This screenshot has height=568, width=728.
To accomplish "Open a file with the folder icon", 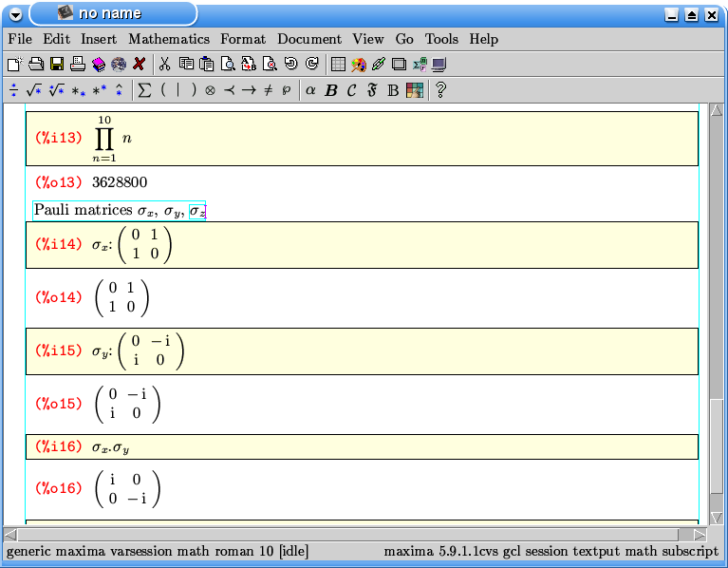I will tap(36, 64).
